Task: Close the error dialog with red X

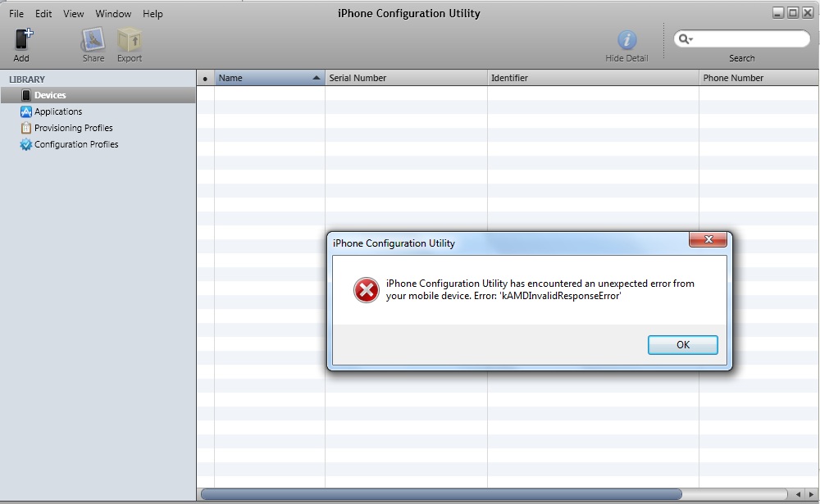Action: (708, 239)
